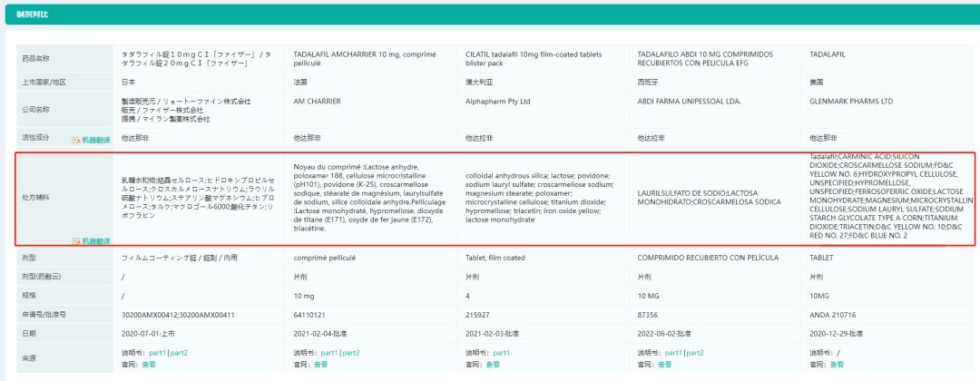This screenshot has height=381, width=980.
Task: Click 查看 official site link for Alphapharm
Action: [x=493, y=364]
